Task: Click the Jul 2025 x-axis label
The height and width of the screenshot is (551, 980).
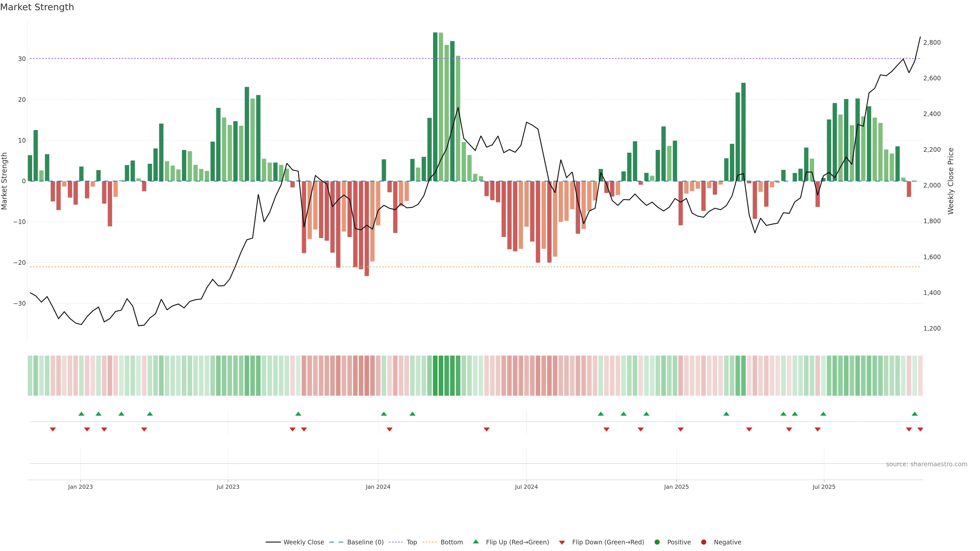Action: 824,487
